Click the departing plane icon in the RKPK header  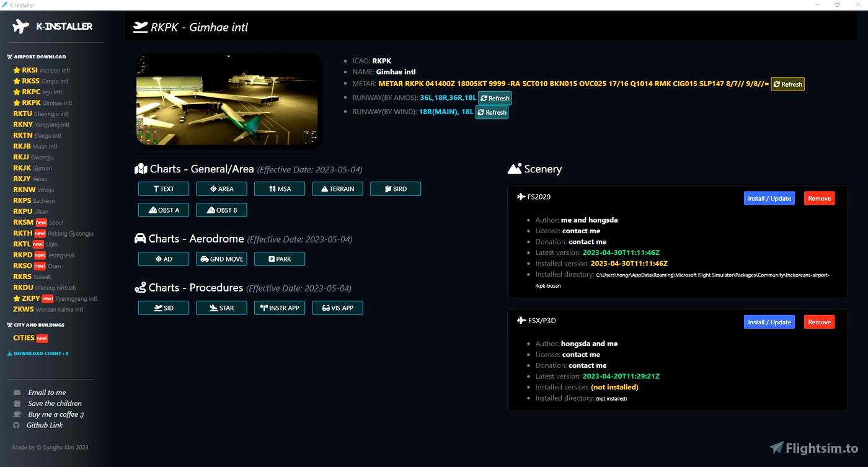point(140,27)
